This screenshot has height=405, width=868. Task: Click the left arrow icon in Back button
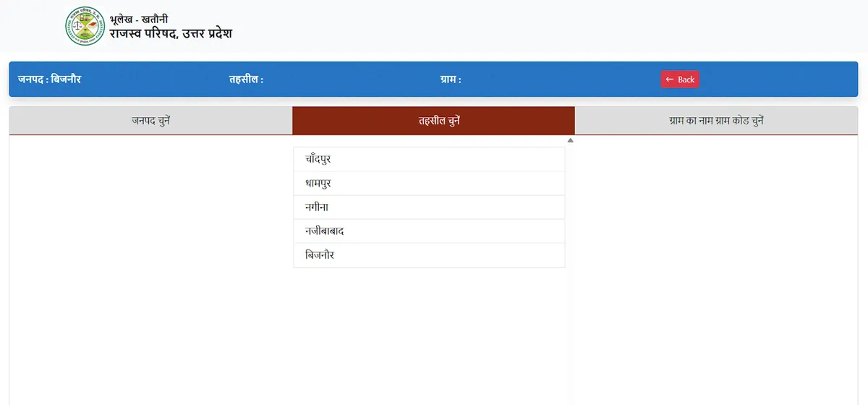click(669, 80)
